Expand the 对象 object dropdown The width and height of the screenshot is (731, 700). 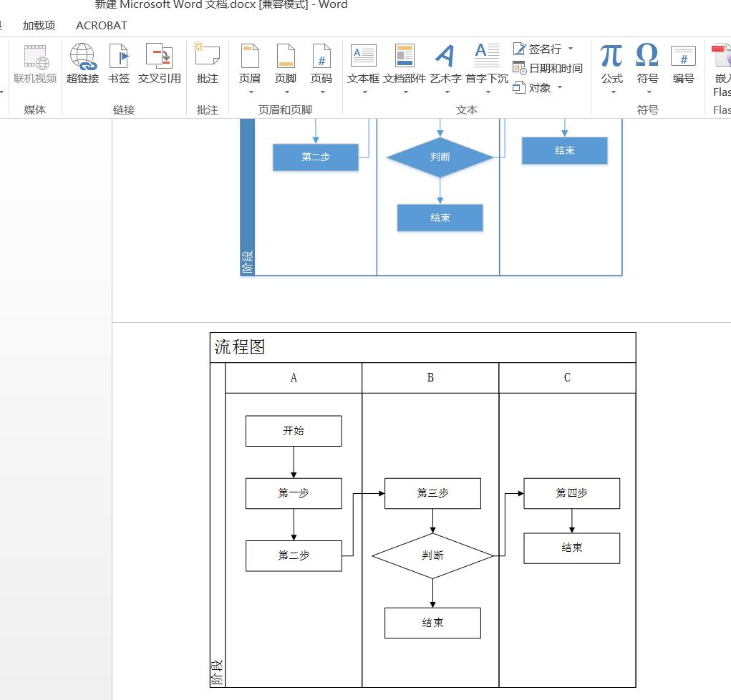pyautogui.click(x=560, y=87)
